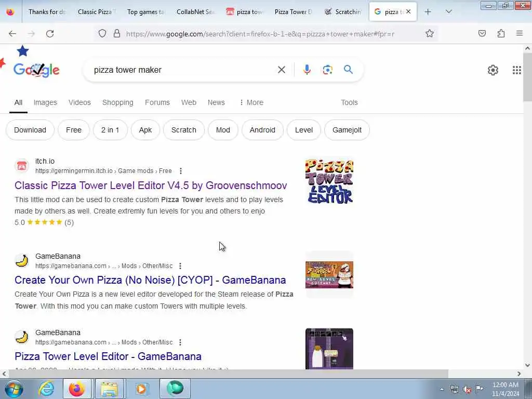Open Google quick settings gear
This screenshot has width=532, height=399.
tap(493, 70)
